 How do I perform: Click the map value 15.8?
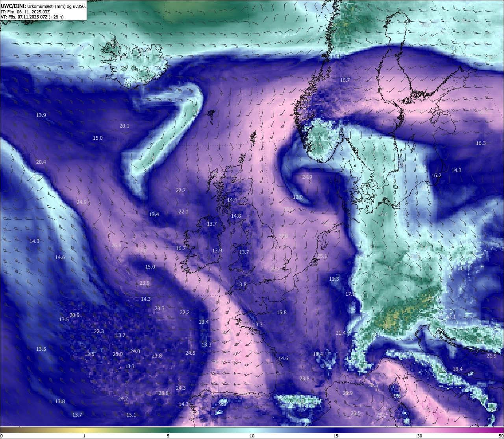282,313
